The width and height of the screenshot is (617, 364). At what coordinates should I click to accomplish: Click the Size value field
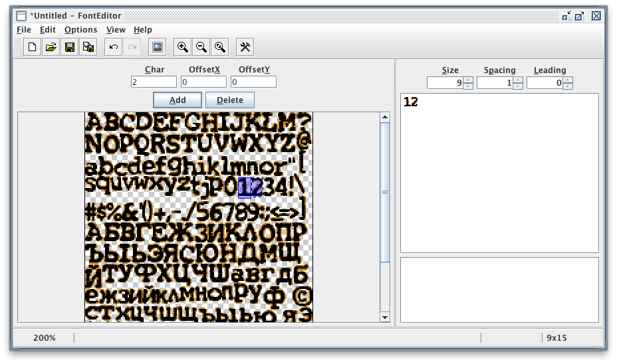pos(445,83)
